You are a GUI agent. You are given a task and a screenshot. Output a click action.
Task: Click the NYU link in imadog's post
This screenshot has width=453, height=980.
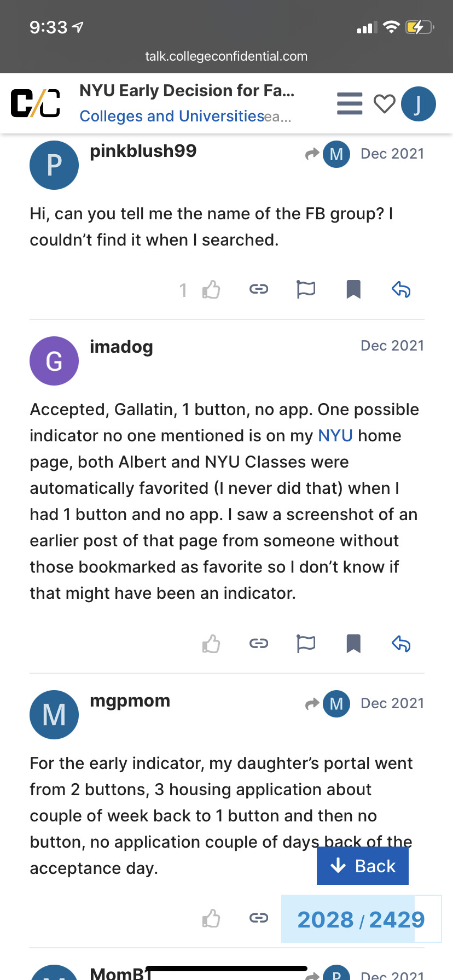click(x=335, y=436)
